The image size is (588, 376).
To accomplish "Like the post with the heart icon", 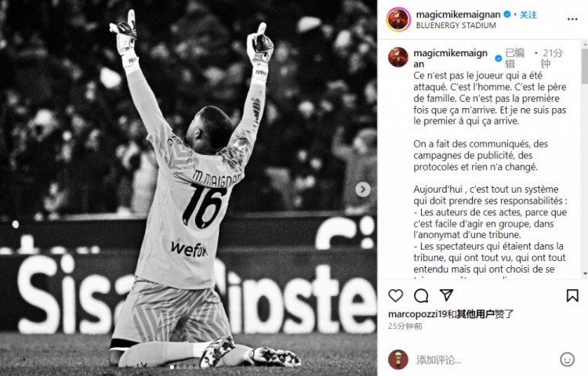I will [x=396, y=295].
